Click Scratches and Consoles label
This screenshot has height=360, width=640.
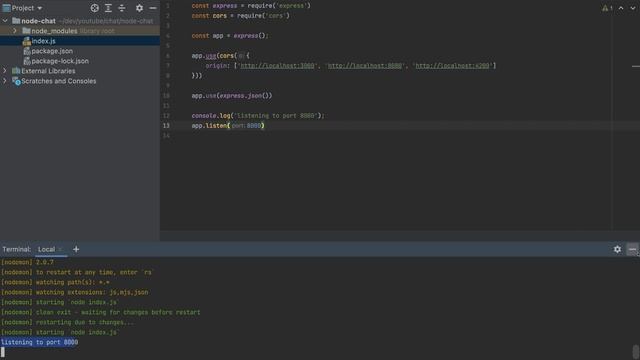59,81
